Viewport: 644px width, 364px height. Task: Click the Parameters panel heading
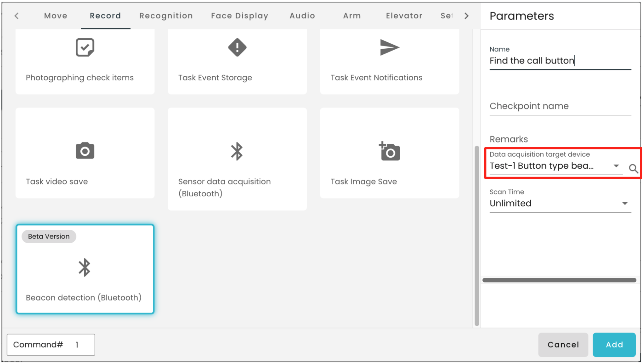pos(522,16)
